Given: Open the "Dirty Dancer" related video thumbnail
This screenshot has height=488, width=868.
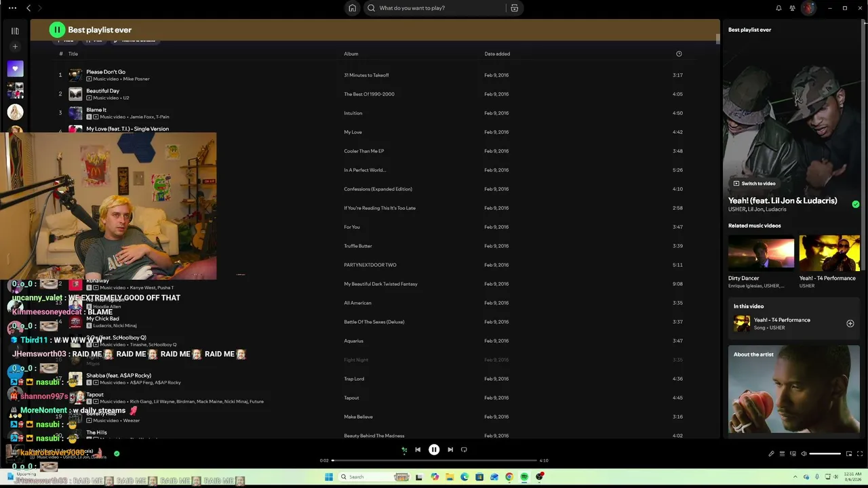Looking at the screenshot, I should [x=761, y=253].
